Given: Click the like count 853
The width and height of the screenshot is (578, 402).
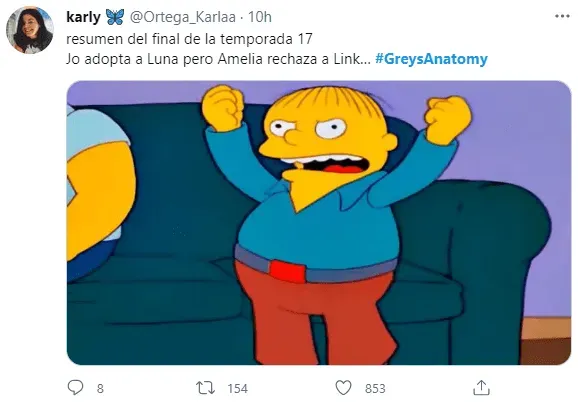Looking at the screenshot, I should (x=375, y=388).
